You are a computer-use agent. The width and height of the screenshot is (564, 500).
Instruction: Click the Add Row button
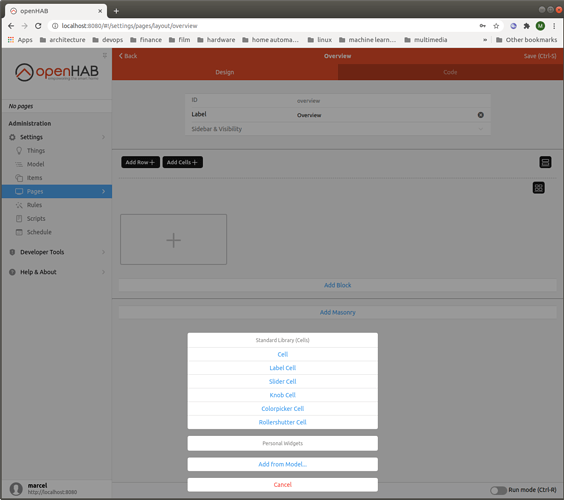click(x=140, y=162)
